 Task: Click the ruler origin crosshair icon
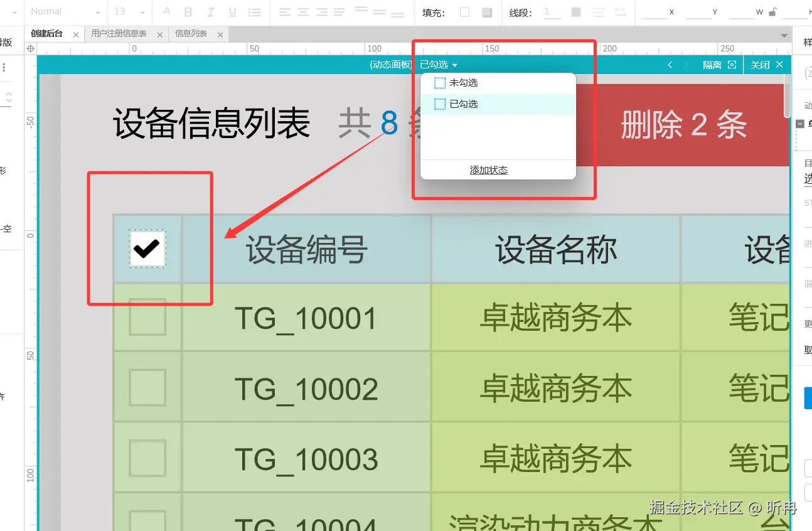(31, 48)
